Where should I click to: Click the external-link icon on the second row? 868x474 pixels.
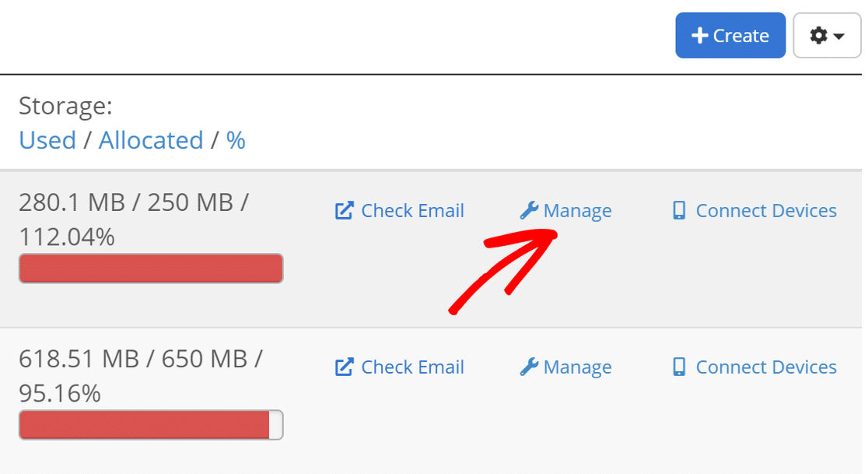pos(343,367)
